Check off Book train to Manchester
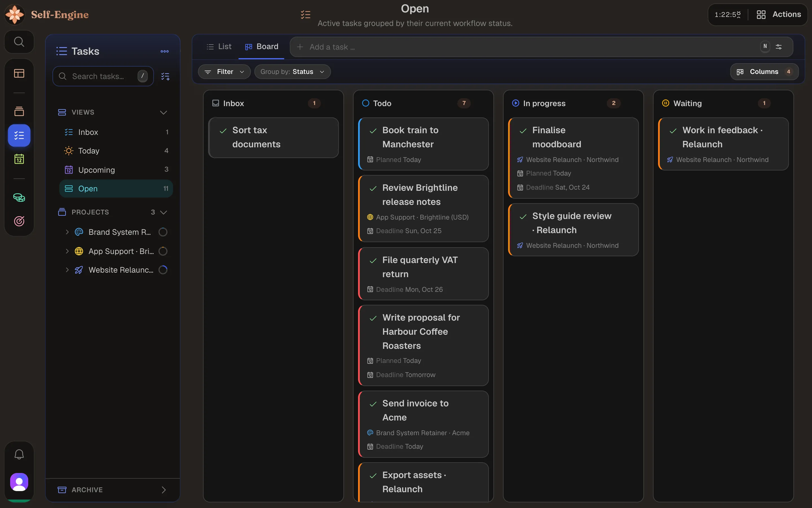The image size is (812, 508). click(x=373, y=131)
